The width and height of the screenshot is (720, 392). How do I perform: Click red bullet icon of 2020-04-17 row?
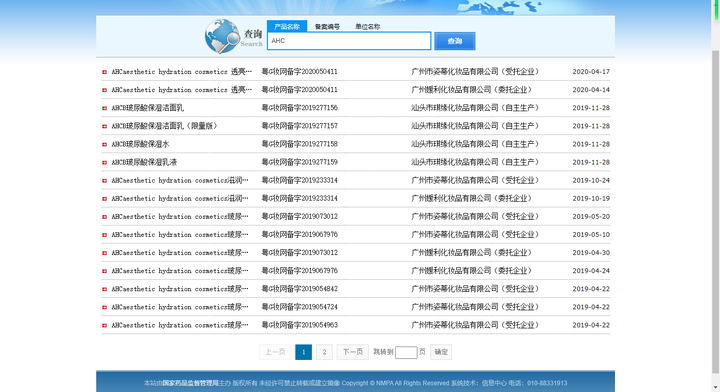(x=104, y=72)
